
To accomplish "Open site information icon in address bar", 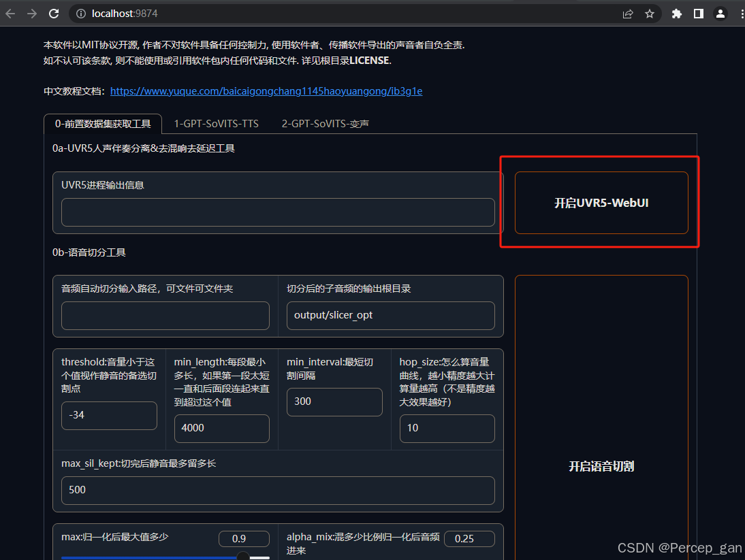I will click(81, 14).
